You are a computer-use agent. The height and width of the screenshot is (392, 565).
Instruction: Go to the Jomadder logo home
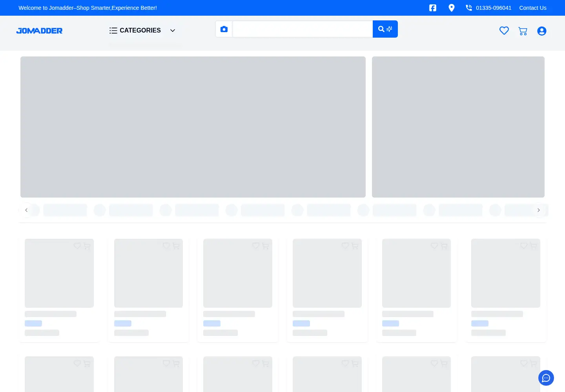coord(39,31)
